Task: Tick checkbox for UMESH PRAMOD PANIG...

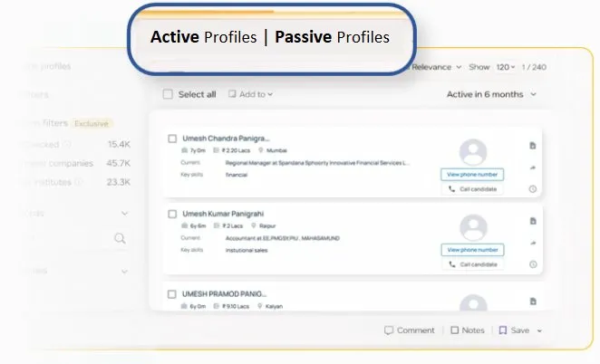Action: click(x=172, y=294)
